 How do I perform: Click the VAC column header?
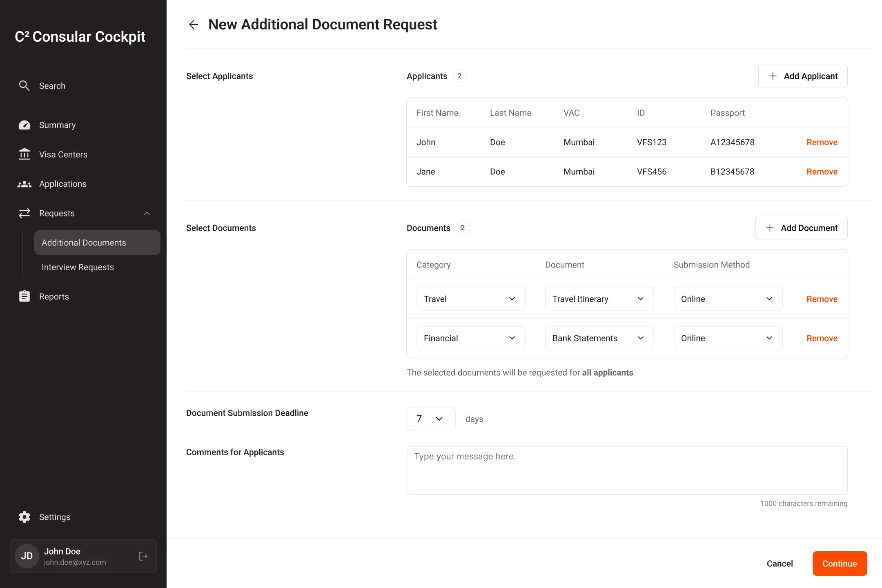tap(572, 113)
